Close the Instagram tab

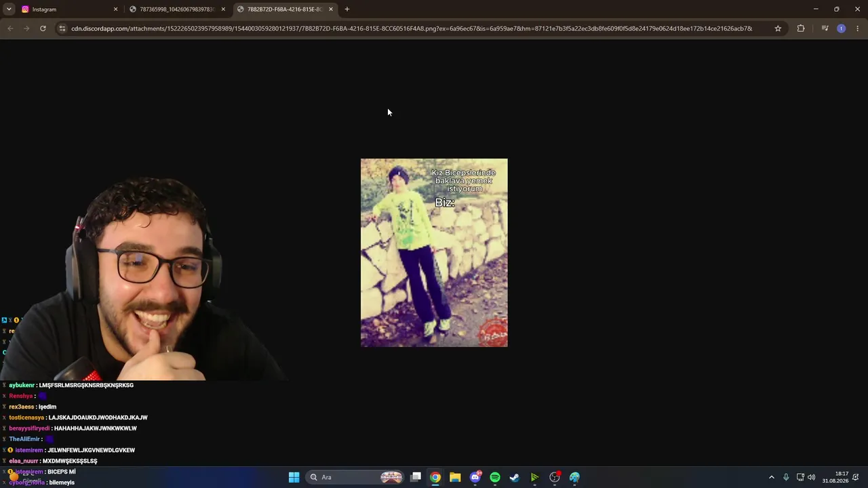coord(115,9)
